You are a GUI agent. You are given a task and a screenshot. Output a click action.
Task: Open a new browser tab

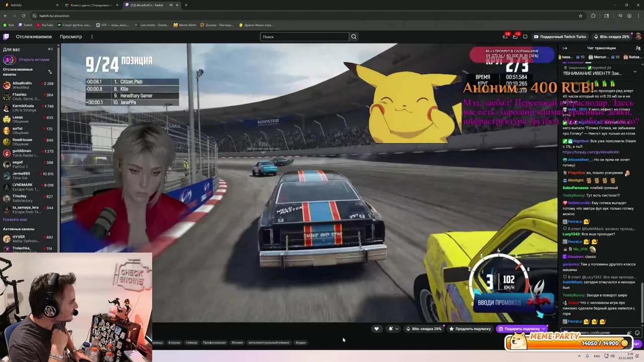(186, 5)
